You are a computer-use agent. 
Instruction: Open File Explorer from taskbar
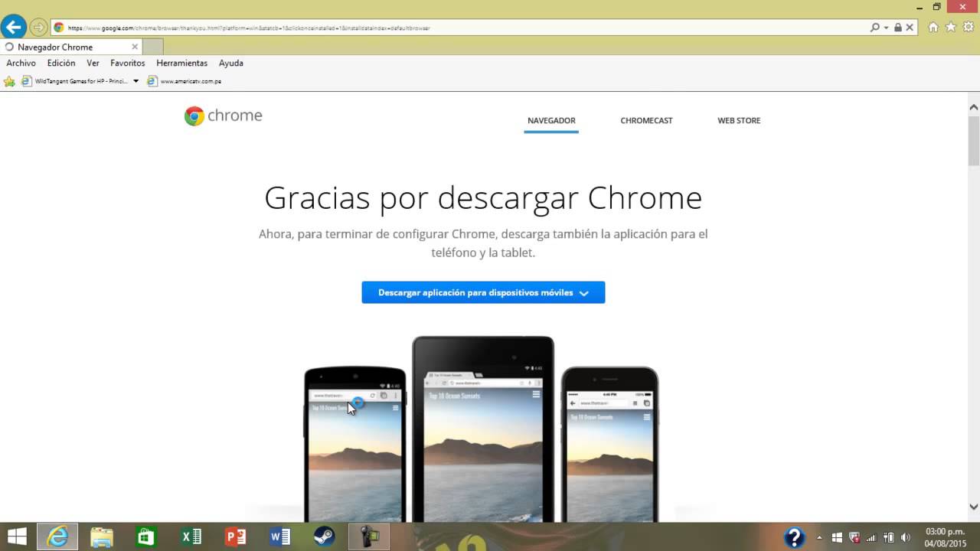pyautogui.click(x=101, y=536)
